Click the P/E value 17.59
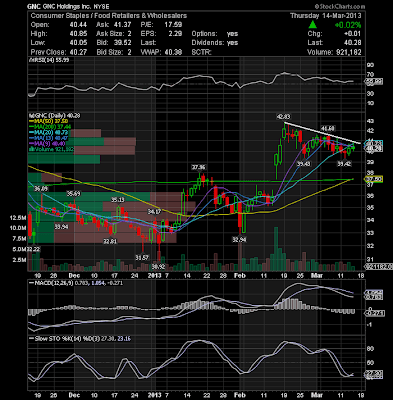Image resolution: width=393 pixels, height=400 pixels. point(173,25)
